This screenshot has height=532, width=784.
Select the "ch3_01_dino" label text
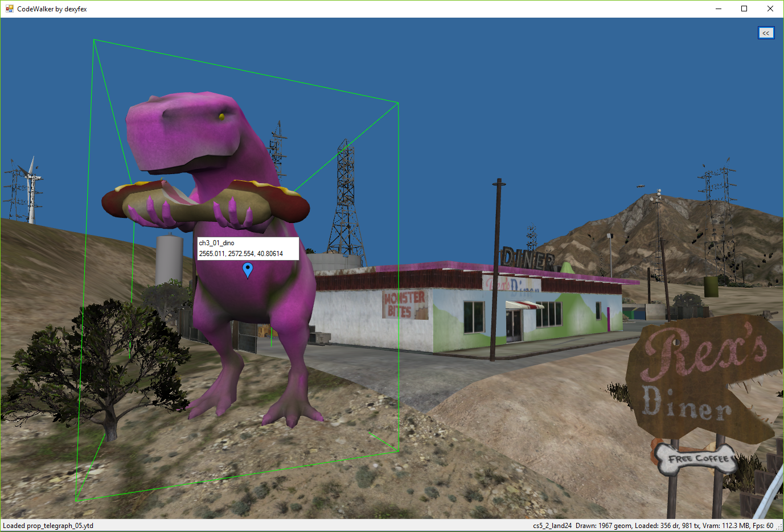216,243
